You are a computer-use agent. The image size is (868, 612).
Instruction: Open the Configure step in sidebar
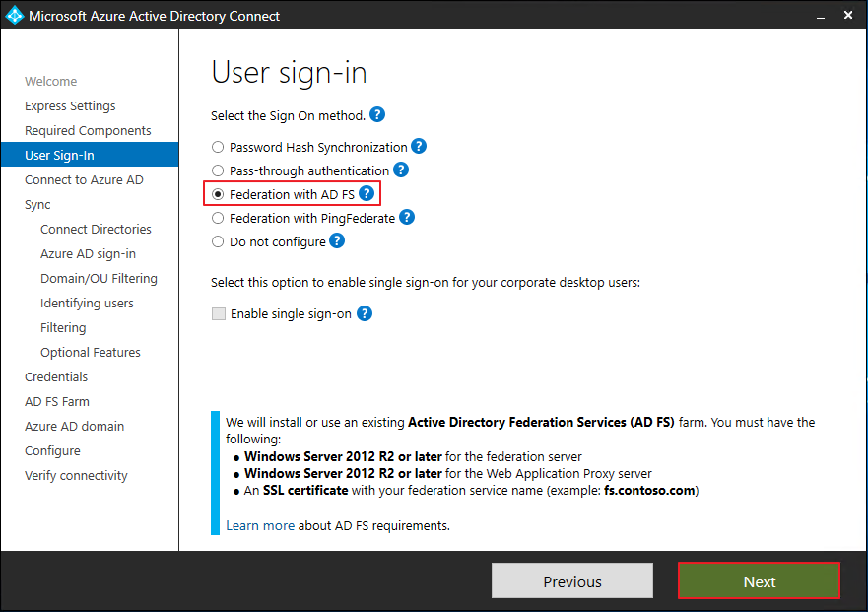pyautogui.click(x=52, y=450)
